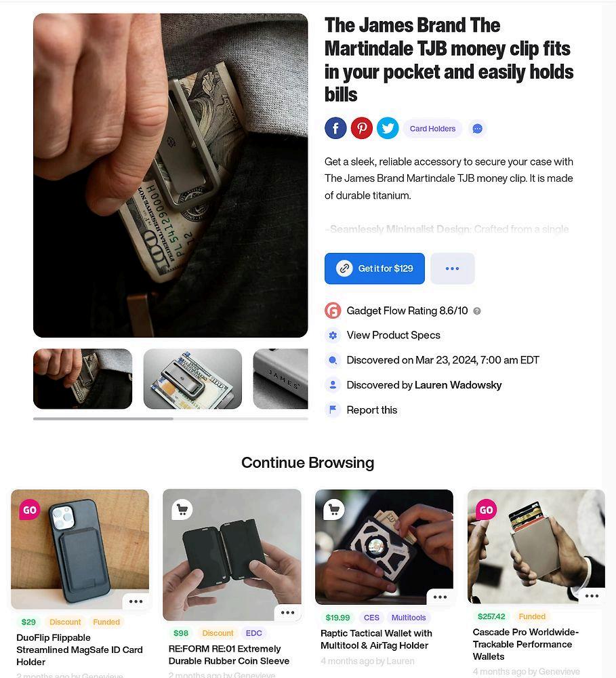This screenshot has height=678, width=616.
Task: Select the Card Holders category tag
Action: pyautogui.click(x=433, y=129)
